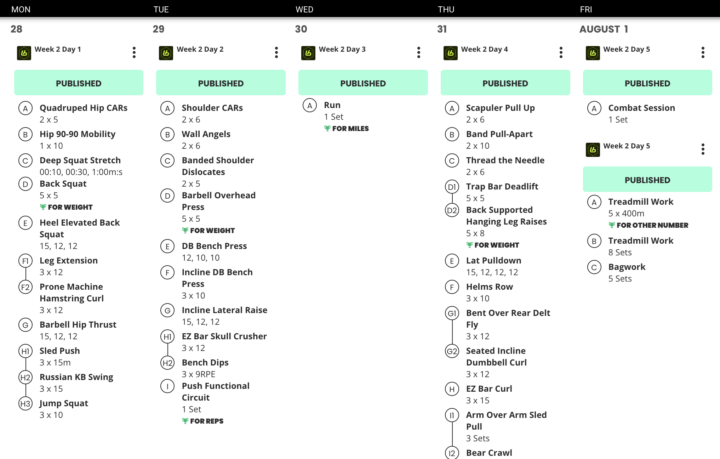The height and width of the screenshot is (459, 720).
Task: Select the TUE column header
Action: pyautogui.click(x=161, y=9)
